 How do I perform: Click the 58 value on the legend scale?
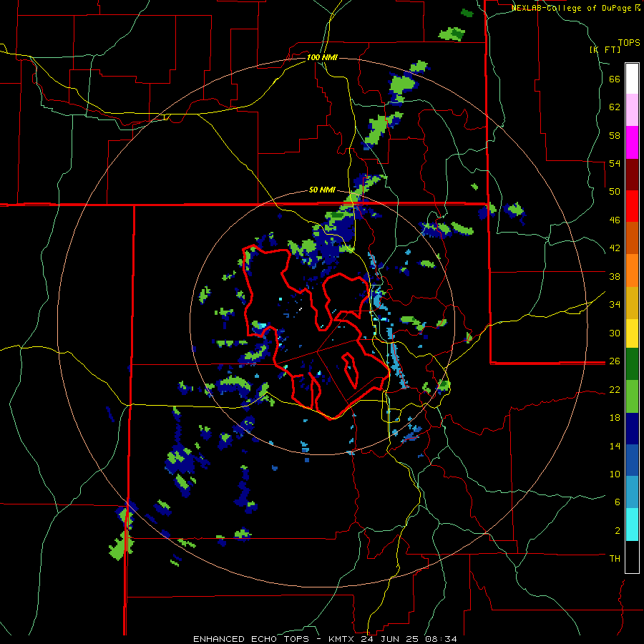[x=615, y=135]
